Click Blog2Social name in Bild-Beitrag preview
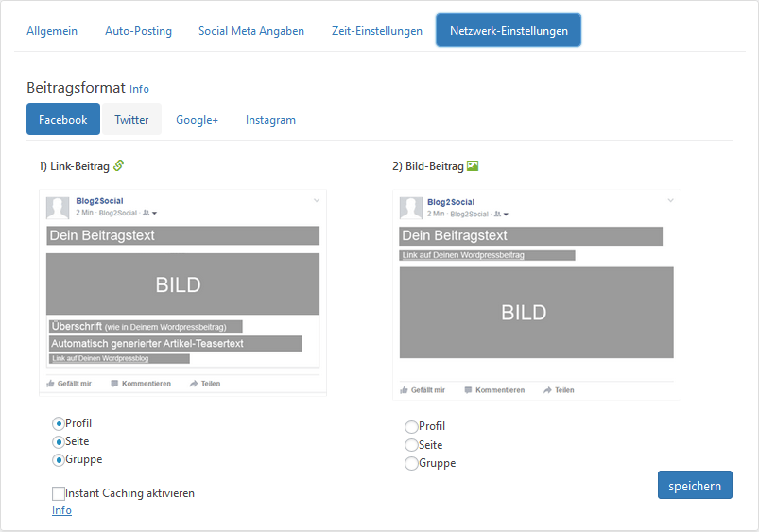759x532 pixels. [x=451, y=202]
